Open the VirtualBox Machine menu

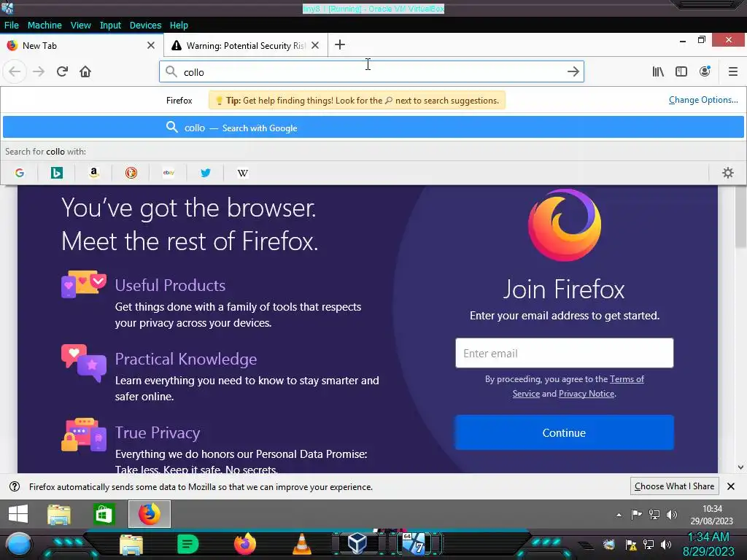coord(44,26)
